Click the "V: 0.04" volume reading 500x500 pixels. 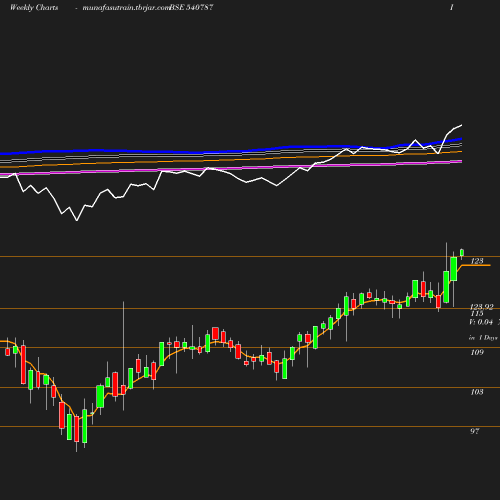coord(481,322)
